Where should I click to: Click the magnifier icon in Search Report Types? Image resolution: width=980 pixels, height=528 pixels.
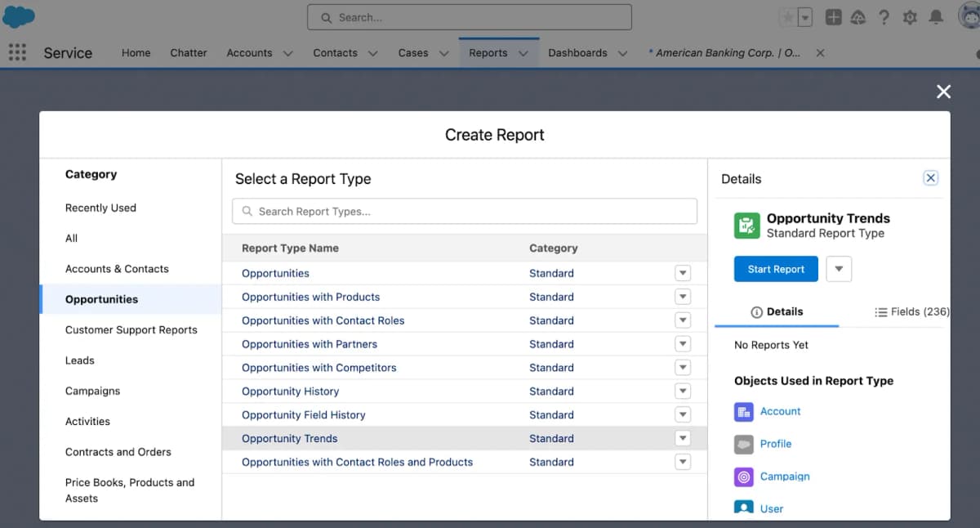[x=247, y=212]
